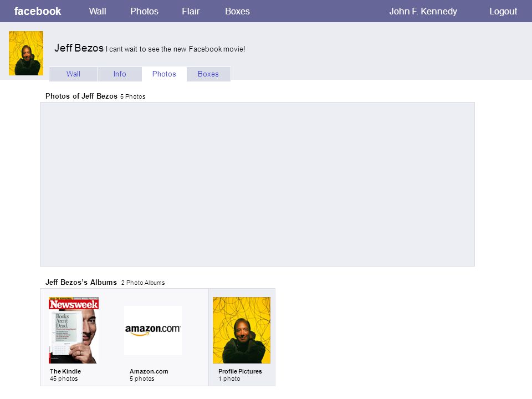Click the '2 Photo Albums' count text
This screenshot has height=399, width=532.
[x=143, y=283]
